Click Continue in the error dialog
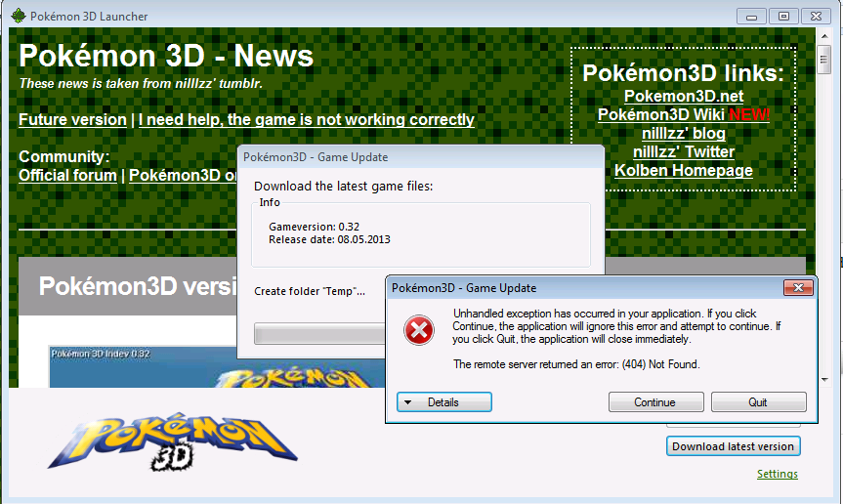This screenshot has width=843, height=504. [x=655, y=401]
